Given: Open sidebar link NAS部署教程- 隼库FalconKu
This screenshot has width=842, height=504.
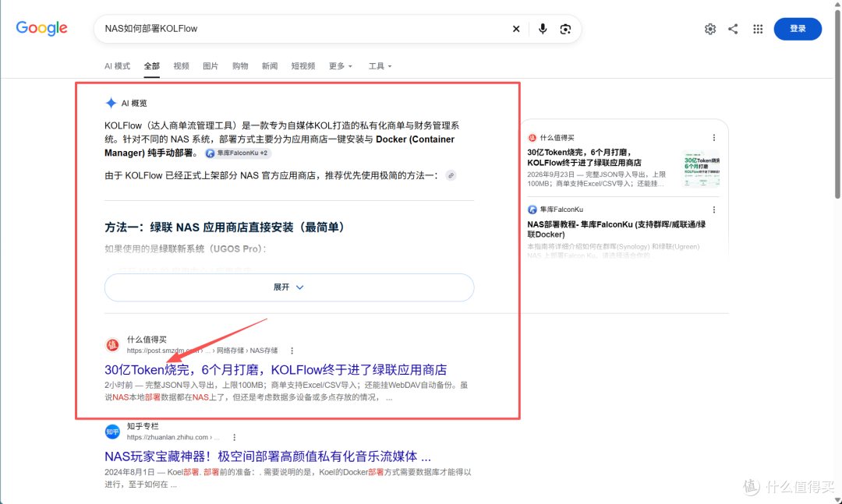Looking at the screenshot, I should point(617,229).
